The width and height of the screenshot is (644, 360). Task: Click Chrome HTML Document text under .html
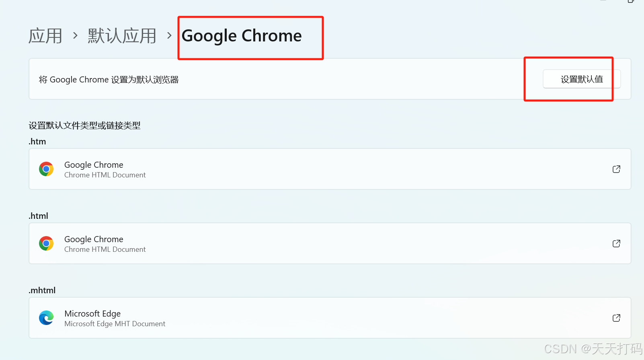105,249
